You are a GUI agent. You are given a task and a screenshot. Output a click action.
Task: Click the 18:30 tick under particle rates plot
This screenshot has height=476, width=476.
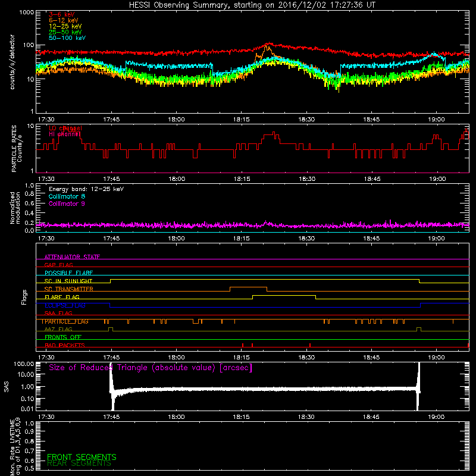pos(307,179)
